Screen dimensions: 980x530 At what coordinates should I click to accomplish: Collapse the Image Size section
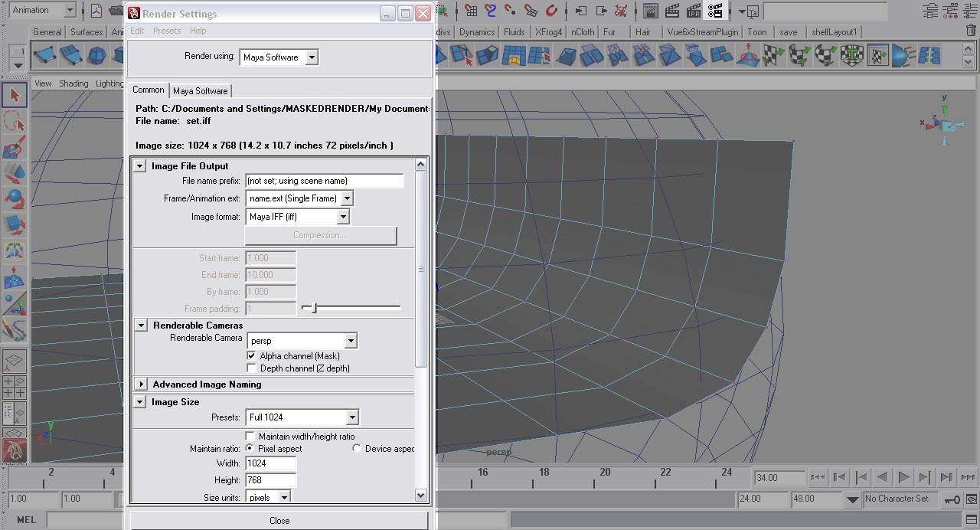click(140, 402)
